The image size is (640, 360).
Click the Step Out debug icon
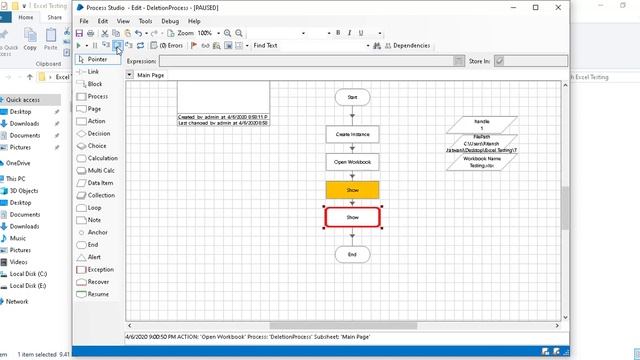(x=129, y=46)
